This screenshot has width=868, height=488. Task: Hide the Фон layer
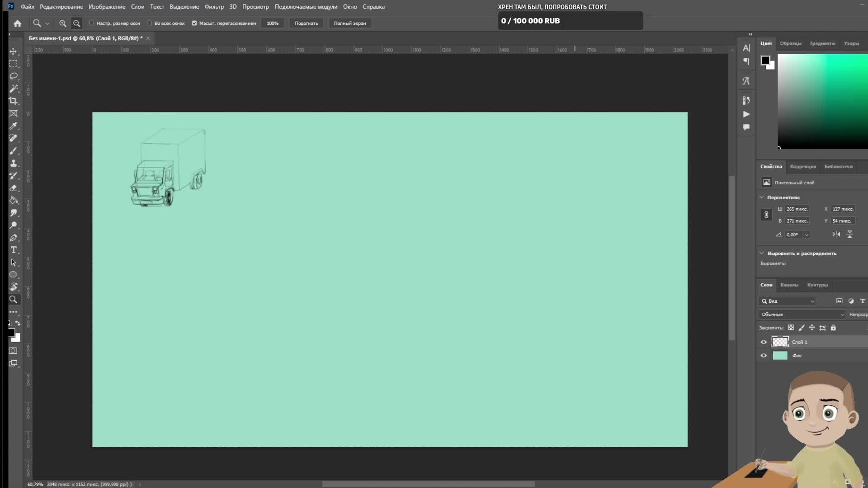764,356
